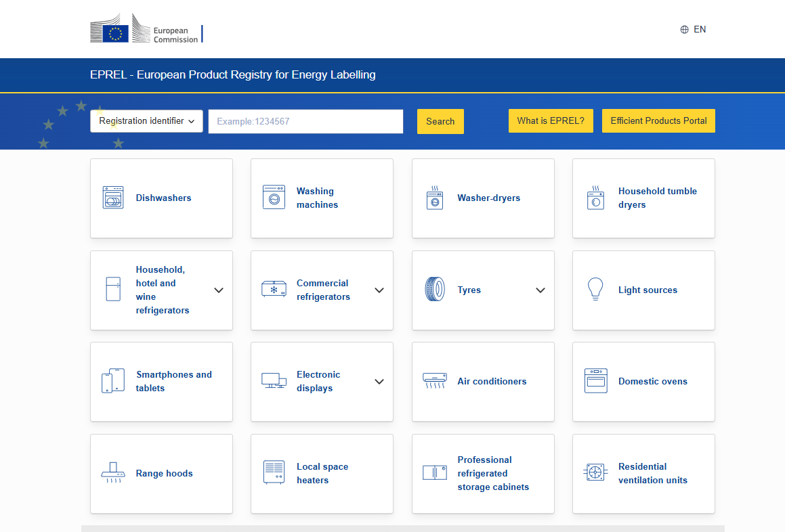The height and width of the screenshot is (532, 785).
Task: Click the Electronic displays monitor icon
Action: (x=274, y=380)
